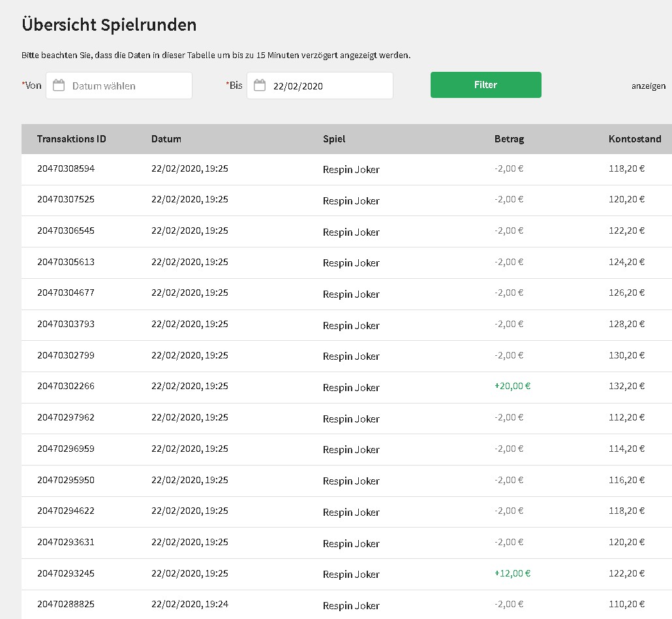Select transaction ID 20470308594
672x619 pixels.
(66, 168)
